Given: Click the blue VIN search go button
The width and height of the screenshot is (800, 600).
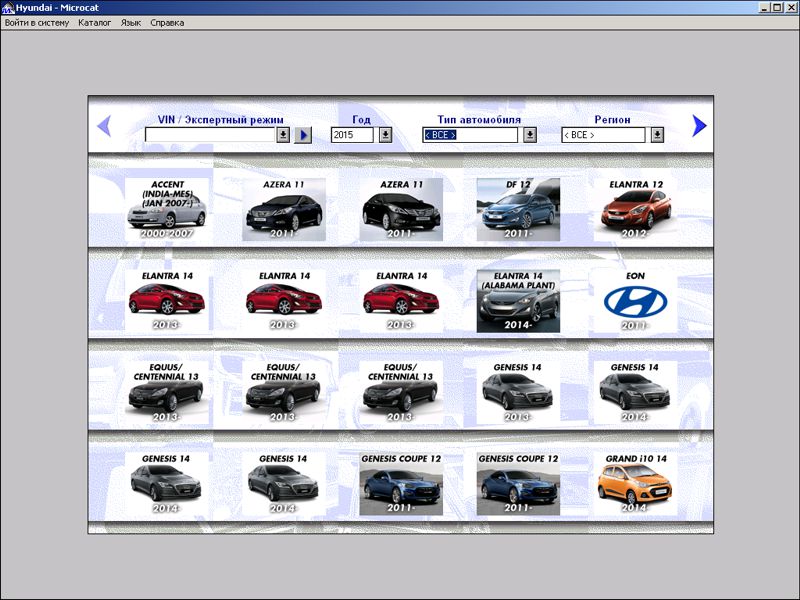Looking at the screenshot, I should tap(303, 135).
